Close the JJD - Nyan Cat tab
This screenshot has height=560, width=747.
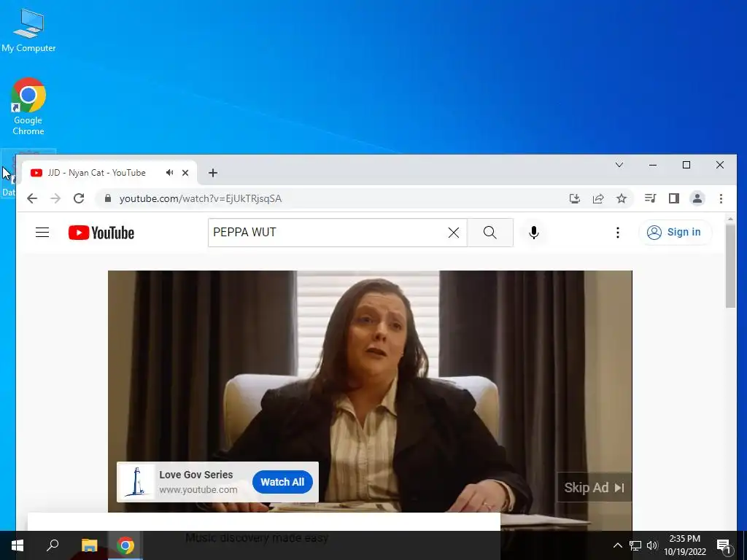(185, 172)
